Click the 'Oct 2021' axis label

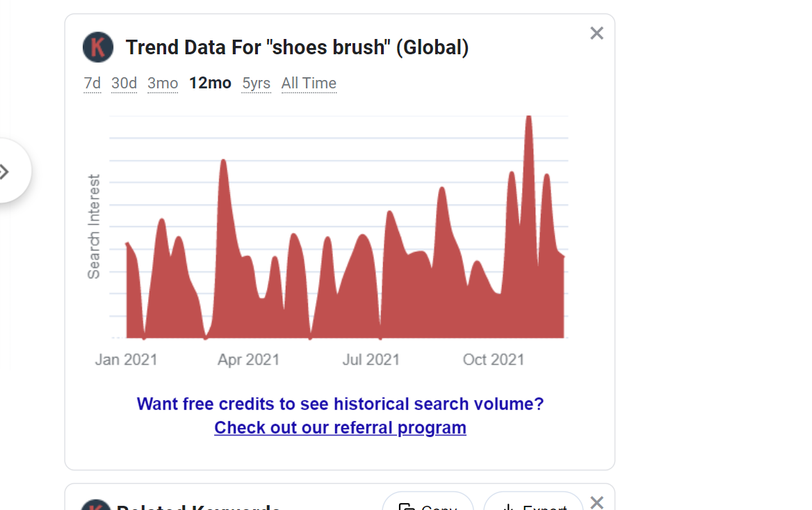point(494,360)
